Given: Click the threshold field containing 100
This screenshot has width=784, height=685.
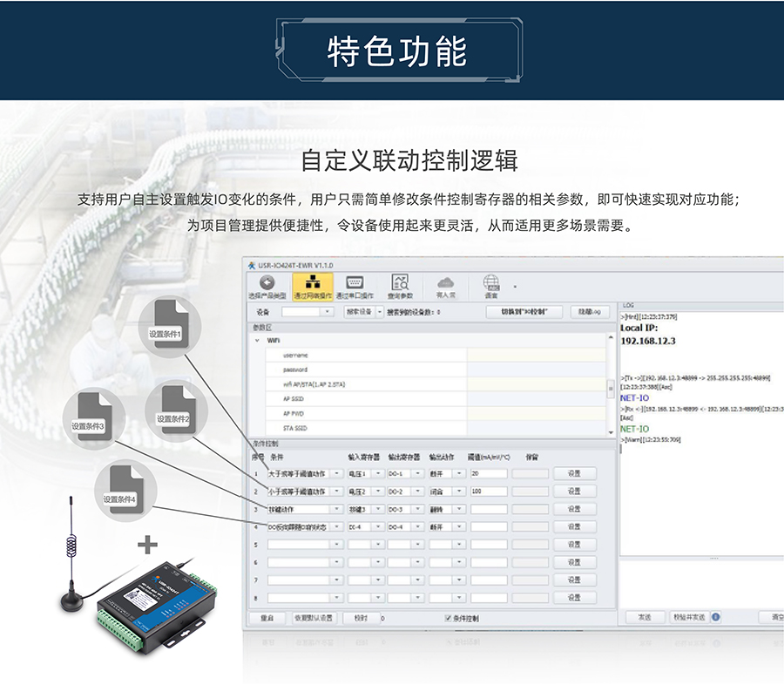Looking at the screenshot, I should click(x=488, y=491).
